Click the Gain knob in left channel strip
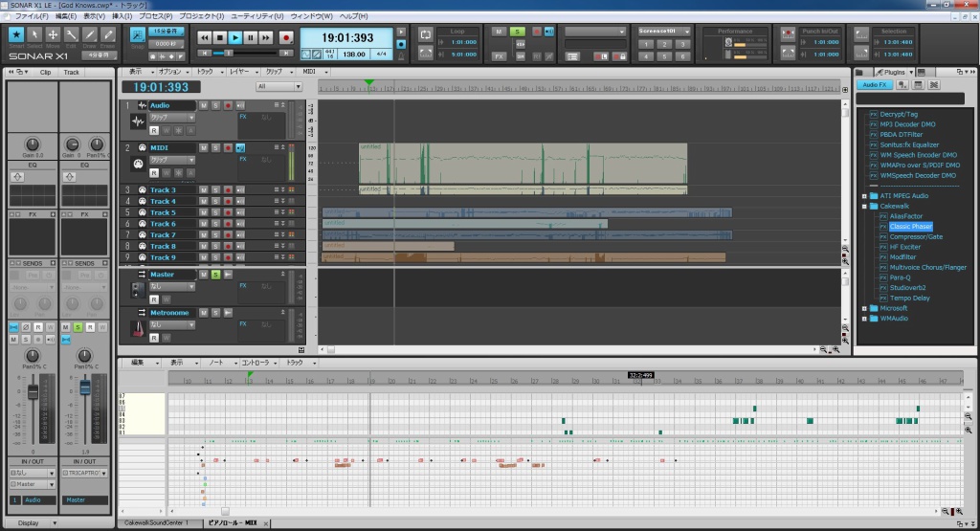 (x=32, y=144)
